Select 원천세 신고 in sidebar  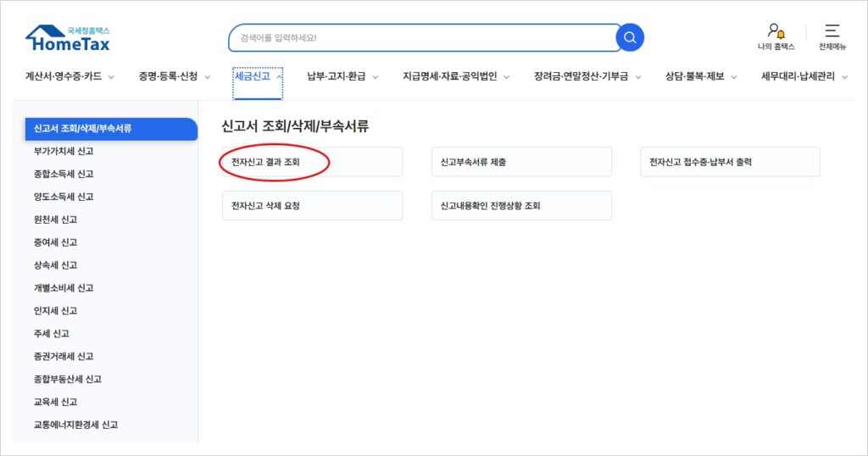[x=55, y=220]
